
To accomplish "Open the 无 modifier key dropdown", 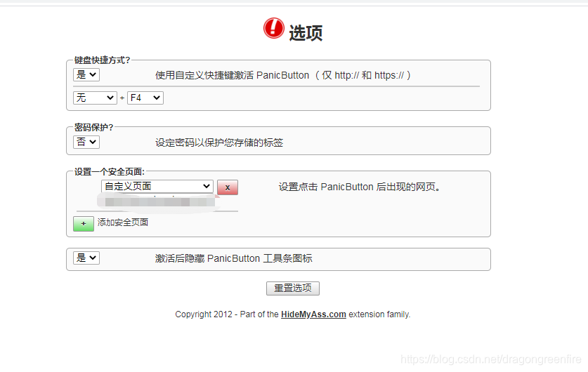I will point(95,98).
